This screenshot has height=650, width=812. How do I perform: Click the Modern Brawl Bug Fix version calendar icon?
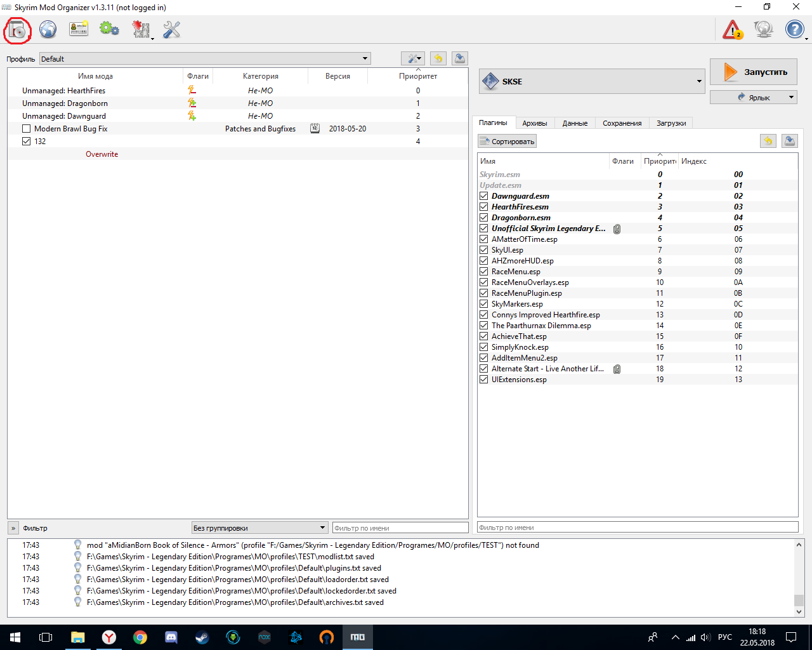[315, 128]
